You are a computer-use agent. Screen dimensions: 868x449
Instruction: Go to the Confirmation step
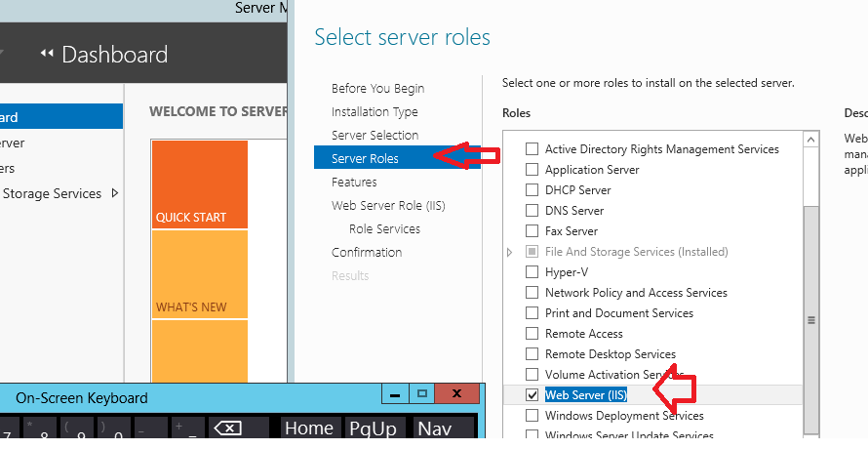[366, 253]
